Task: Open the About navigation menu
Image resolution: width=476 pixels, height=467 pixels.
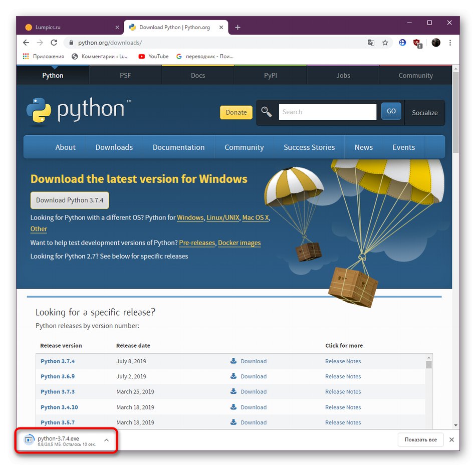Action: point(65,147)
